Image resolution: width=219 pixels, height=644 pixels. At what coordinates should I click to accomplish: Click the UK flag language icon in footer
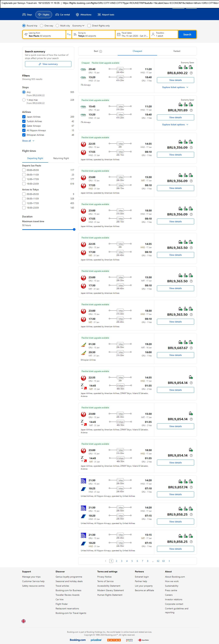[x=24, y=621]
